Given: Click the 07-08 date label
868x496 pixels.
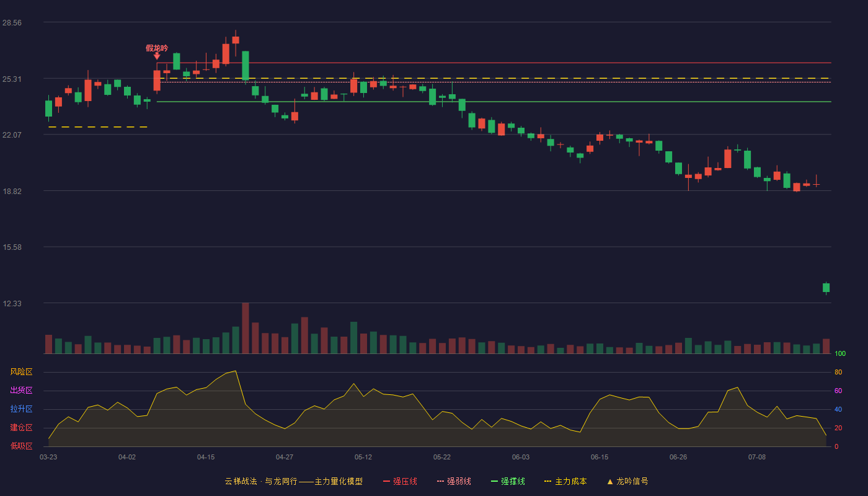Looking at the screenshot, I should point(757,457).
